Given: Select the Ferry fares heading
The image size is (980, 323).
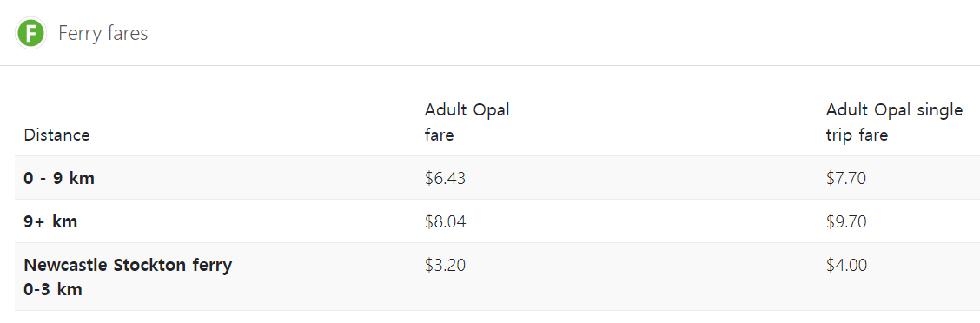Looking at the screenshot, I should pyautogui.click(x=103, y=33).
